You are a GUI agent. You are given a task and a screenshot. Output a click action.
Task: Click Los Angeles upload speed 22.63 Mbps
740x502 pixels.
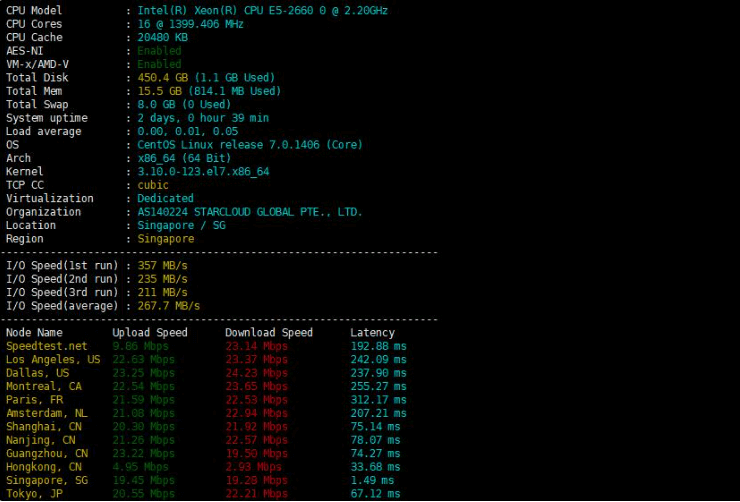[143, 360]
